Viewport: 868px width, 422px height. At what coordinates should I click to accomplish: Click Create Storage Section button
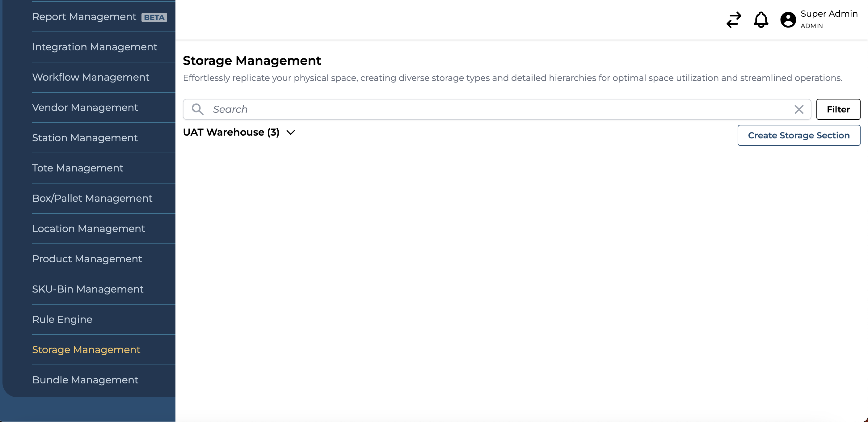(x=798, y=135)
